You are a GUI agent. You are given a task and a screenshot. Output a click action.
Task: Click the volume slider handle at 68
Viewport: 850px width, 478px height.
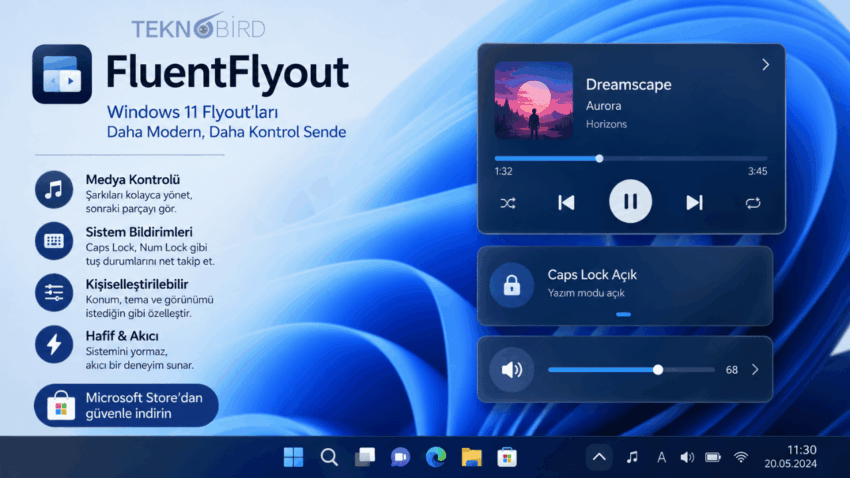coord(658,370)
